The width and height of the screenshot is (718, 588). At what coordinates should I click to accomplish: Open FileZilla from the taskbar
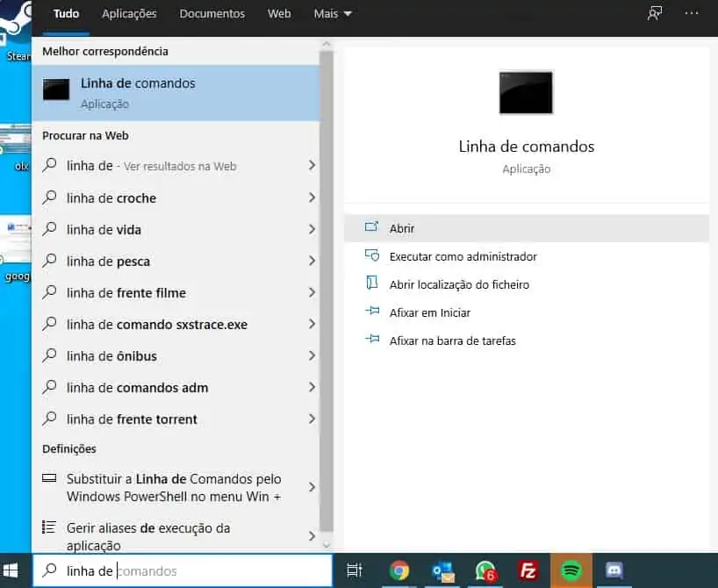tap(528, 570)
